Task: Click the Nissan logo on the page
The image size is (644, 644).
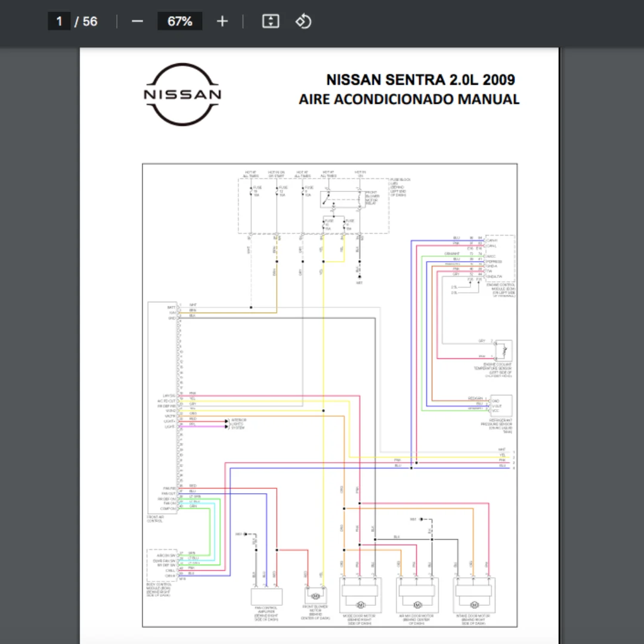Action: pos(182,94)
